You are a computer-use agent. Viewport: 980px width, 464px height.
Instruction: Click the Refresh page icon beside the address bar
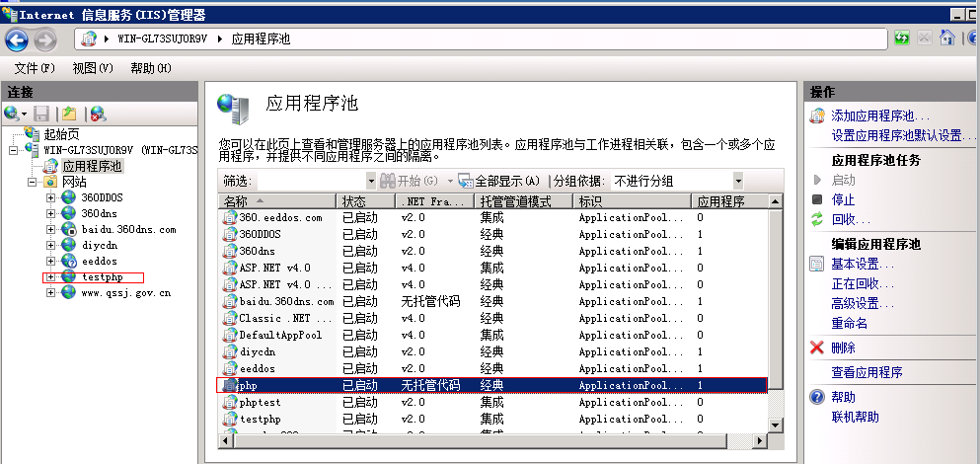click(x=902, y=39)
